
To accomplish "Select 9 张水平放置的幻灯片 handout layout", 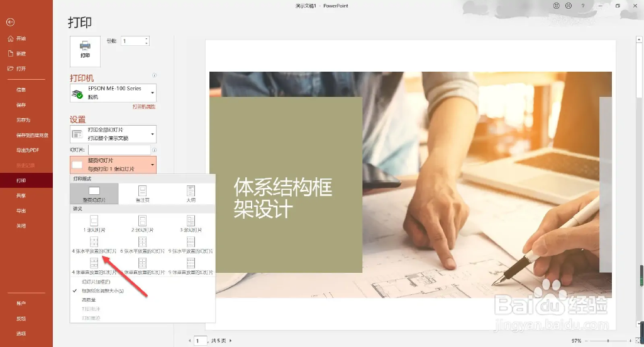I will pyautogui.click(x=191, y=245).
